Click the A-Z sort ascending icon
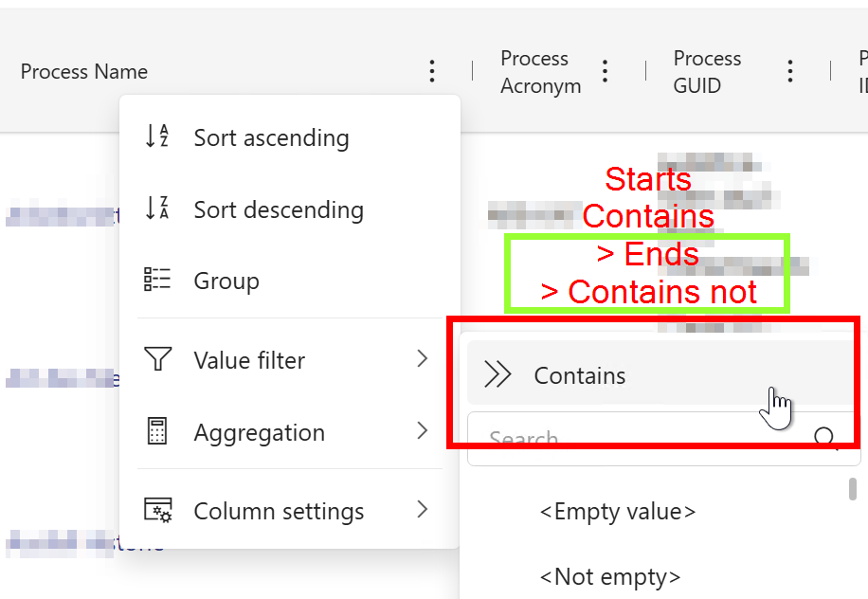This screenshot has width=868, height=599. [x=157, y=137]
